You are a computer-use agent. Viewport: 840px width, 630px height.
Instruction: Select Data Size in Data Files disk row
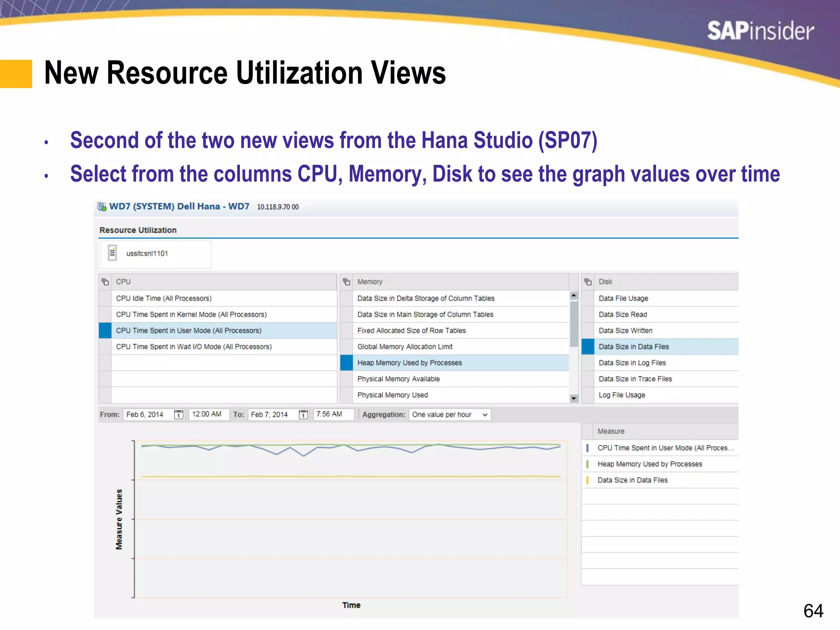point(667,347)
